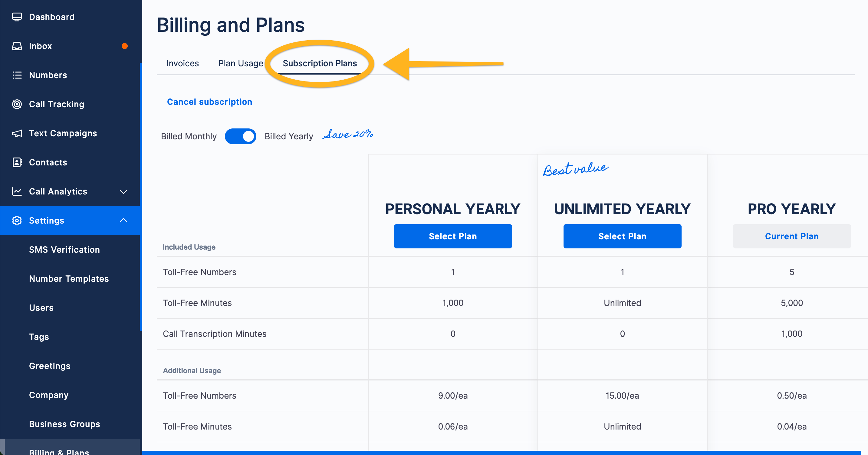Select the Personal Yearly plan
Viewport: 868px width, 455px height.
[x=452, y=237]
